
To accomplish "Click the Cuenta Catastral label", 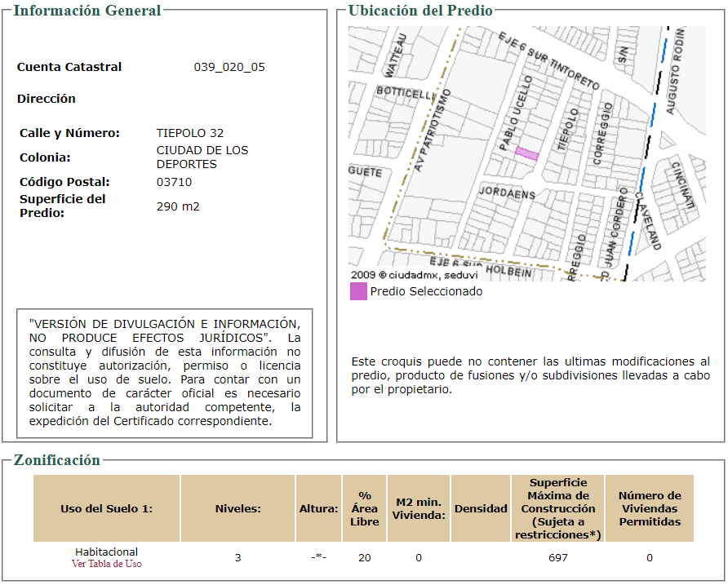I will pos(69,67).
